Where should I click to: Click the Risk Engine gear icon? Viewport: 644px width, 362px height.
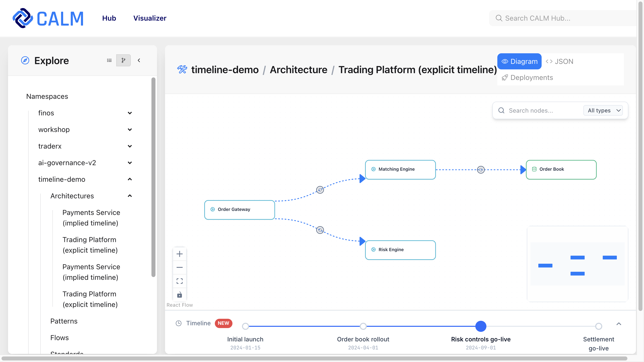(x=374, y=250)
